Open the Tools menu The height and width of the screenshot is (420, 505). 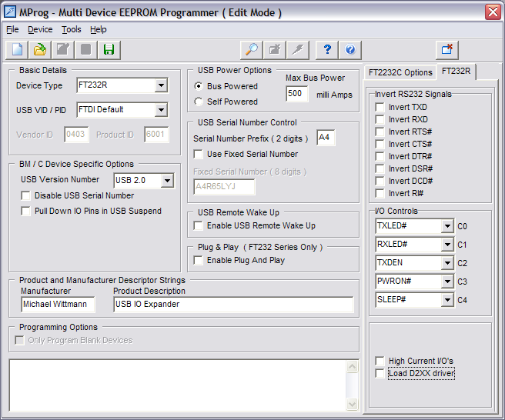click(x=72, y=29)
